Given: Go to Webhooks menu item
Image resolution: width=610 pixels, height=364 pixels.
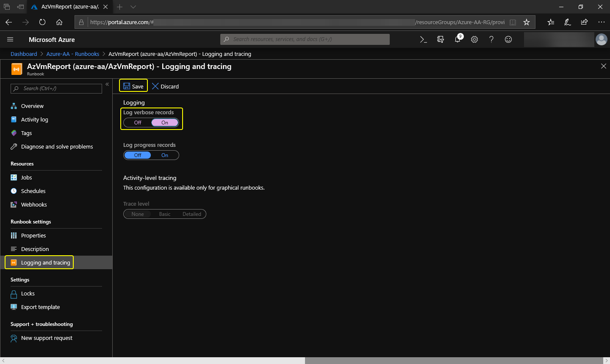Looking at the screenshot, I should point(34,205).
